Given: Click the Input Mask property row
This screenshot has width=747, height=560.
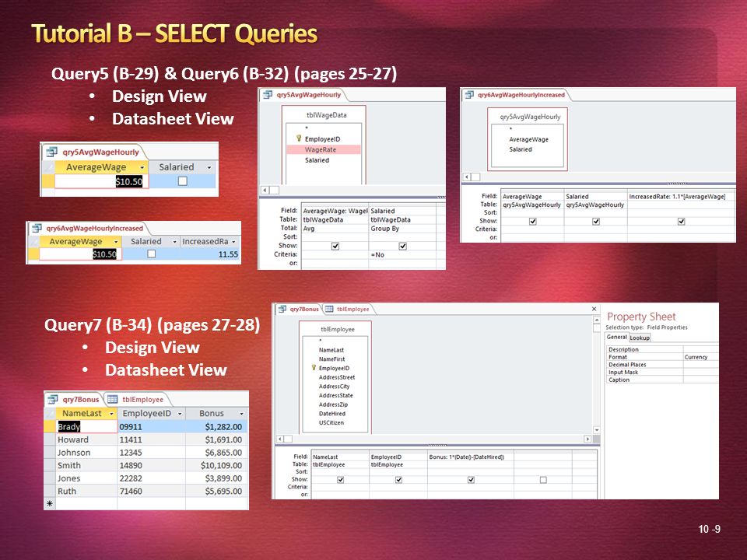Looking at the screenshot, I should 662,373.
